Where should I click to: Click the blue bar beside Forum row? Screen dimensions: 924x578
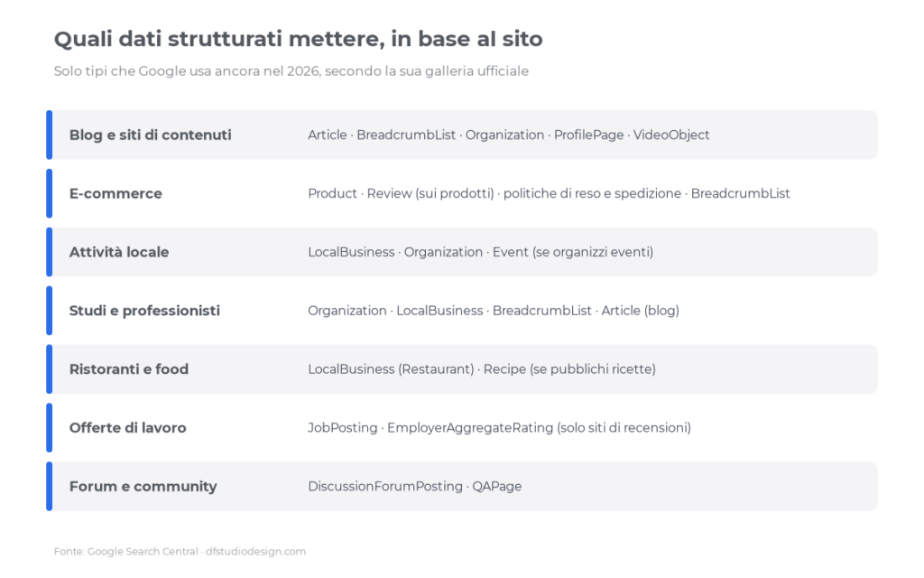[50, 487]
